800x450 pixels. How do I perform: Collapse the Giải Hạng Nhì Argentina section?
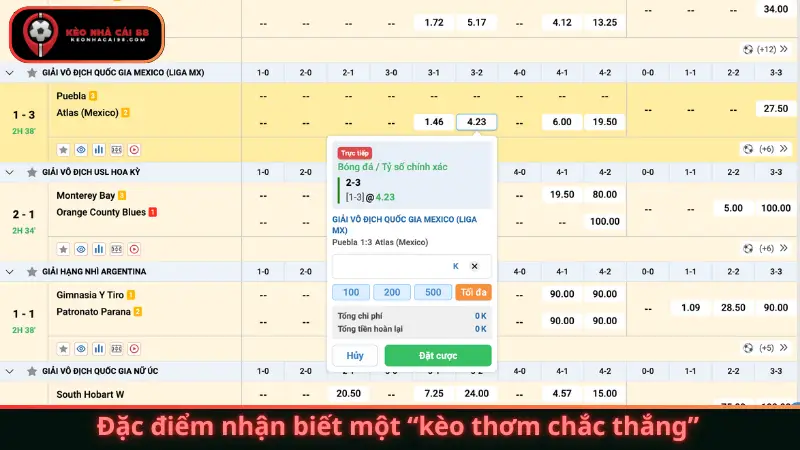[10, 272]
